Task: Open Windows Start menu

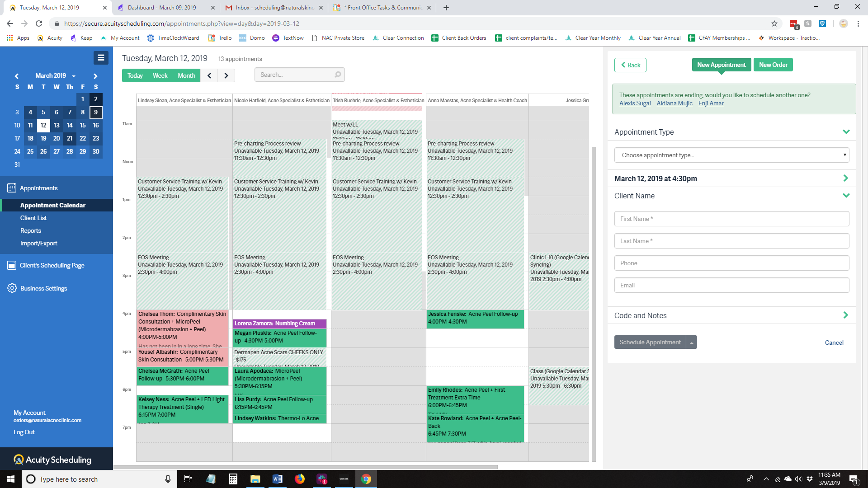Action: (11, 479)
